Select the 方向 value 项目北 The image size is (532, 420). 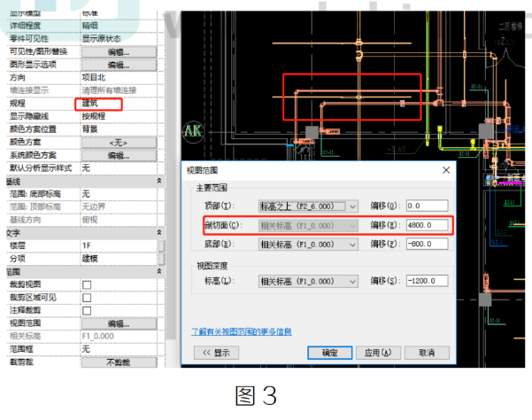pos(94,77)
